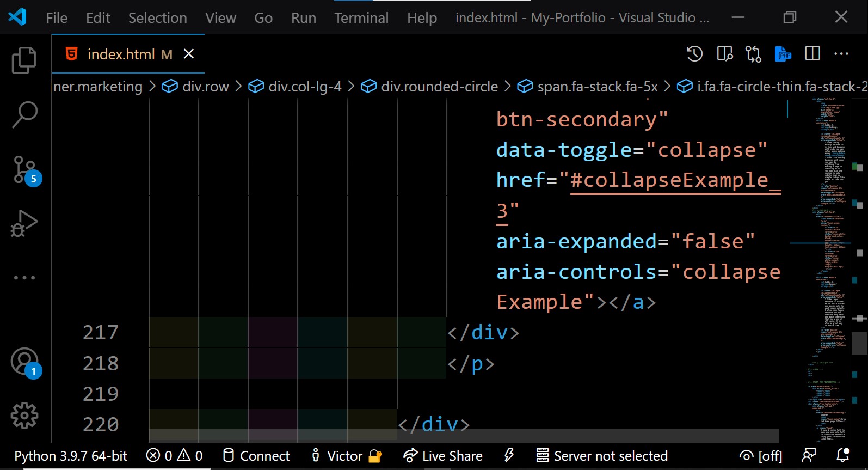Split the editor right

tap(812, 53)
